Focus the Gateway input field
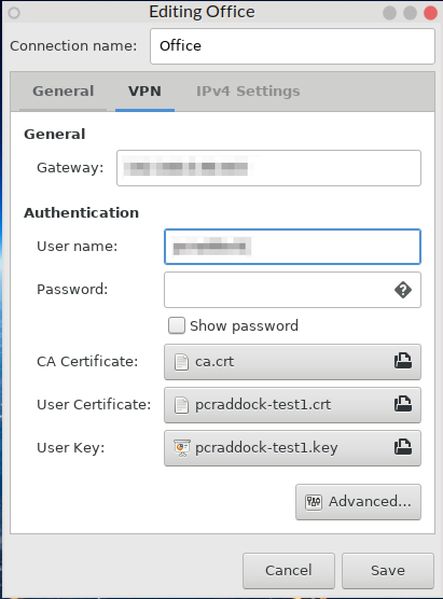 pos(269,168)
